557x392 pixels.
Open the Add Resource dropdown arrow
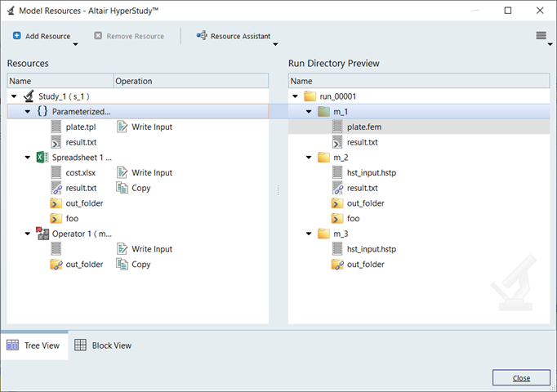coord(75,45)
